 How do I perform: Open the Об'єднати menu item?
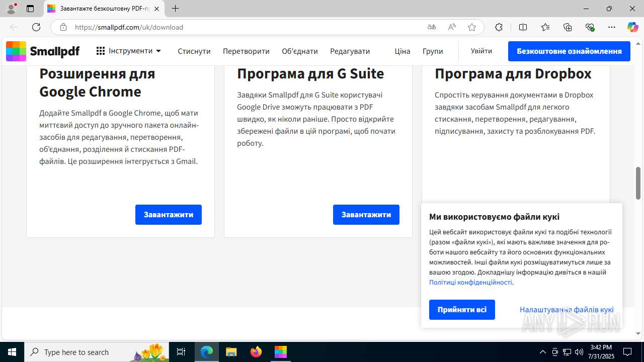coord(300,51)
